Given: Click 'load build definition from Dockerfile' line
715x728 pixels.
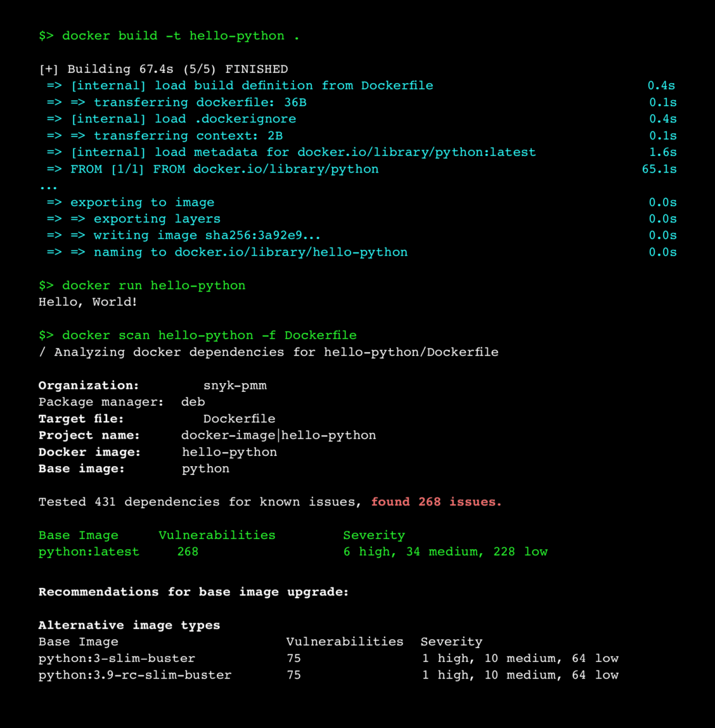Looking at the screenshot, I should 240,86.
